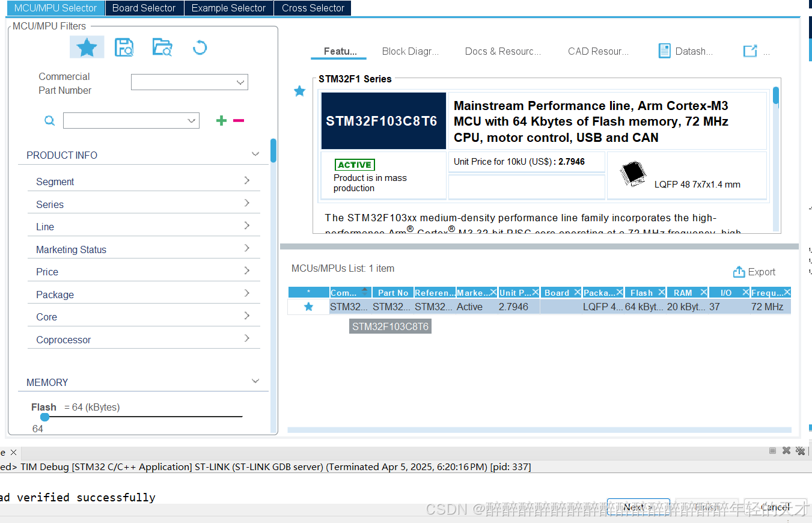This screenshot has height=523, width=812.
Task: Remove the I/O column
Action: [746, 292]
